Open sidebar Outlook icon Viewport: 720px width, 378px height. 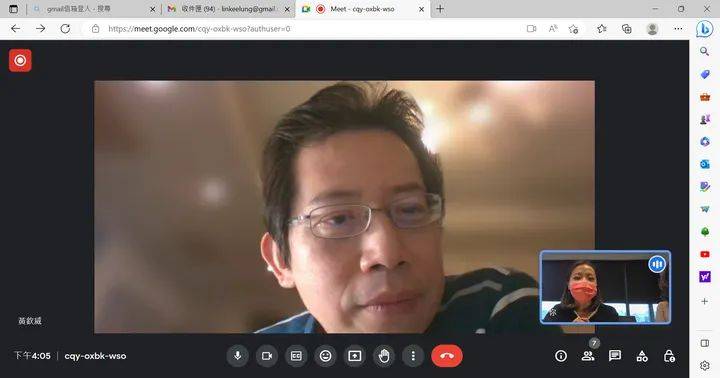tap(704, 164)
